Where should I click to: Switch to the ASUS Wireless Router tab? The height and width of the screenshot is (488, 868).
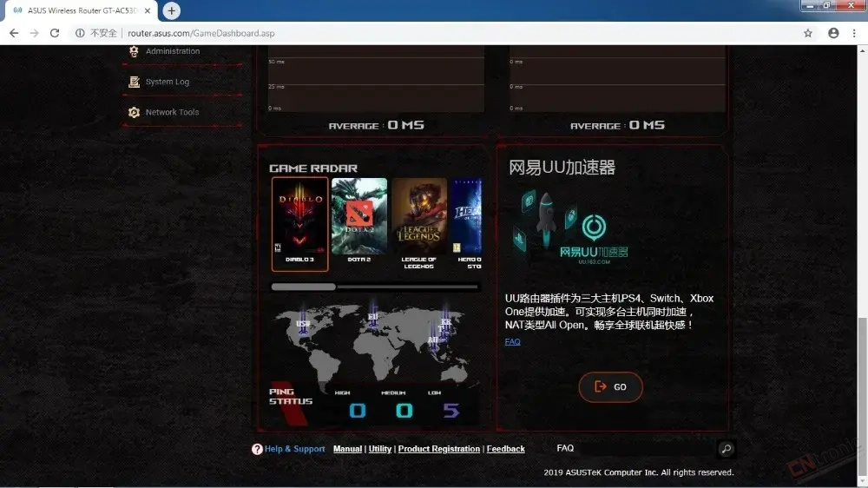[x=82, y=10]
